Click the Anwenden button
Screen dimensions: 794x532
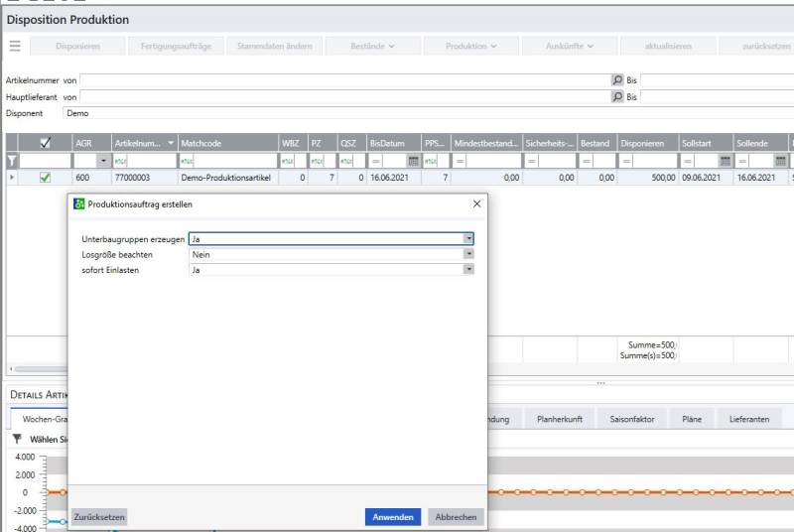[x=394, y=517]
